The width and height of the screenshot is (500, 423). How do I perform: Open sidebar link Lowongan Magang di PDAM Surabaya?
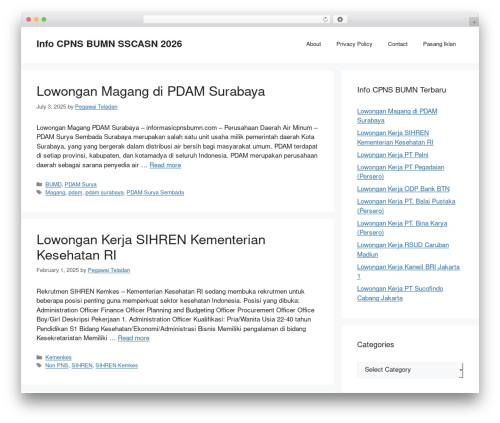pos(397,116)
